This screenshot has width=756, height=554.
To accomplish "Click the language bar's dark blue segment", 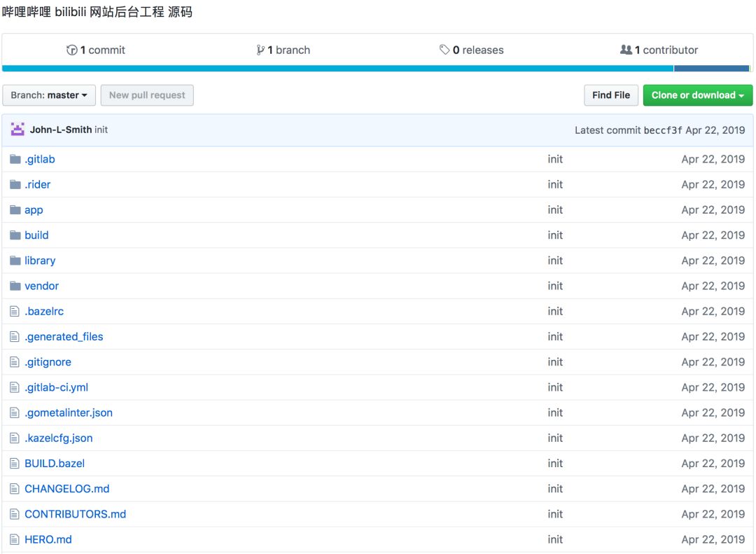I will pyautogui.click(x=711, y=69).
